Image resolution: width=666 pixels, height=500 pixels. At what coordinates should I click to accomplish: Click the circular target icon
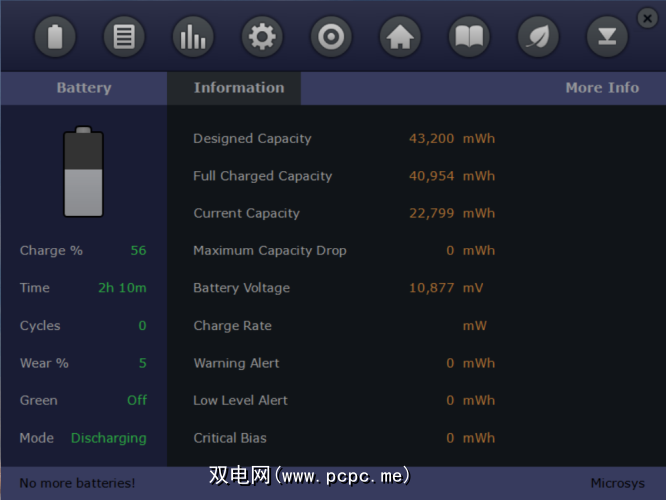point(331,38)
